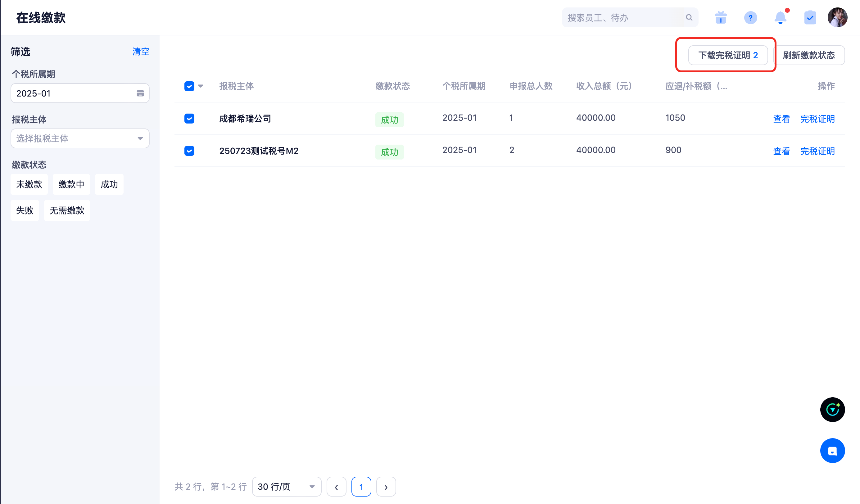Click the 成功 status badge for 成都希瑞公司
Image resolution: width=860 pixels, height=504 pixels.
389,120
